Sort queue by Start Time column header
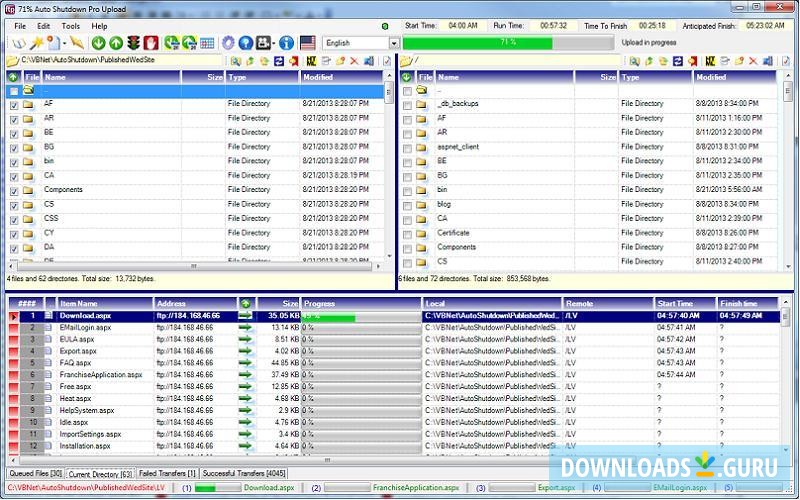 [x=685, y=304]
